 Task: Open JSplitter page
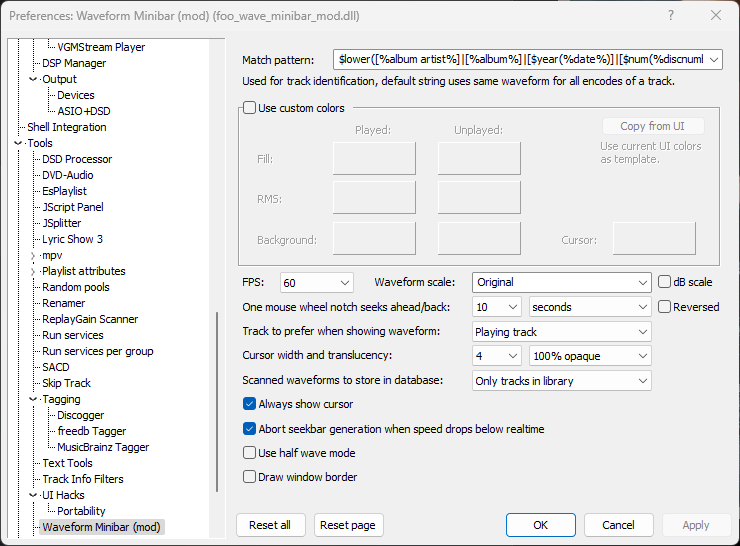61,223
